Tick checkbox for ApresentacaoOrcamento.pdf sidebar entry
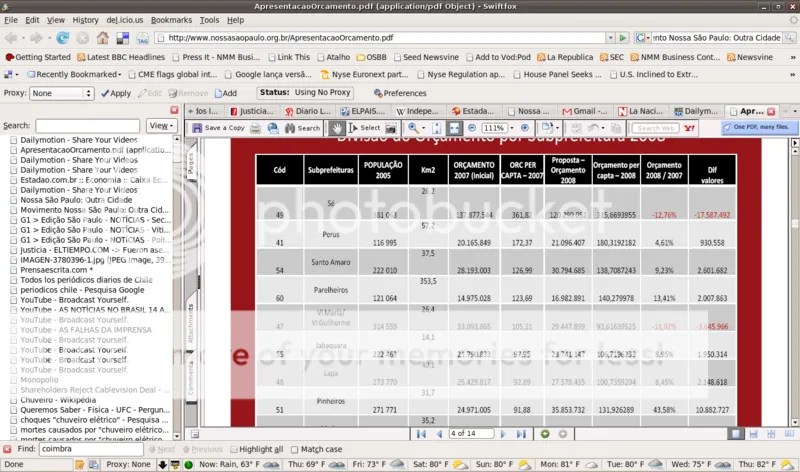Screen dimensions: 800x472 pyautogui.click(x=14, y=150)
